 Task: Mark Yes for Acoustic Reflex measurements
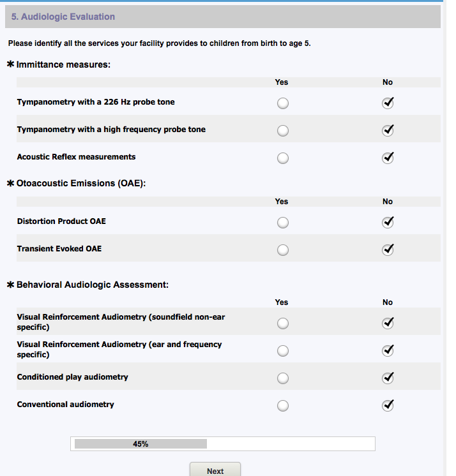[283, 158]
